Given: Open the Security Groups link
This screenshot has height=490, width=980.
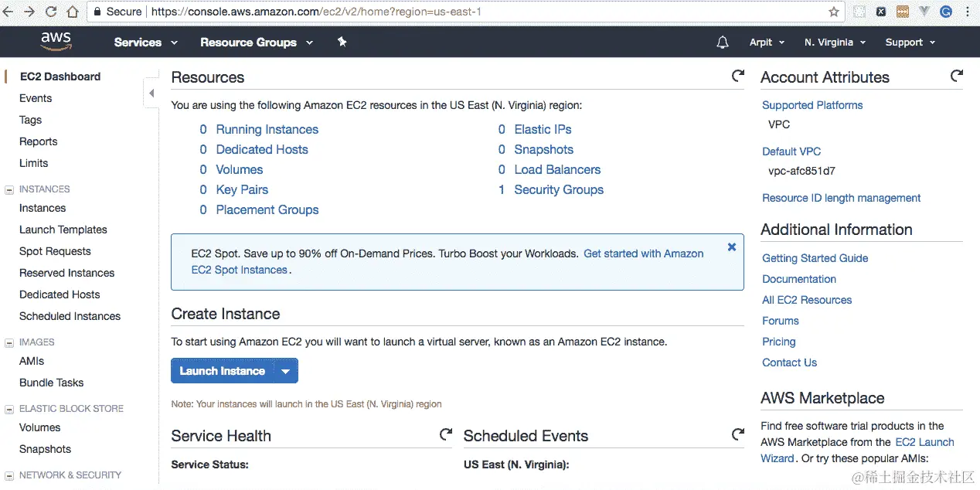Looking at the screenshot, I should (x=559, y=189).
